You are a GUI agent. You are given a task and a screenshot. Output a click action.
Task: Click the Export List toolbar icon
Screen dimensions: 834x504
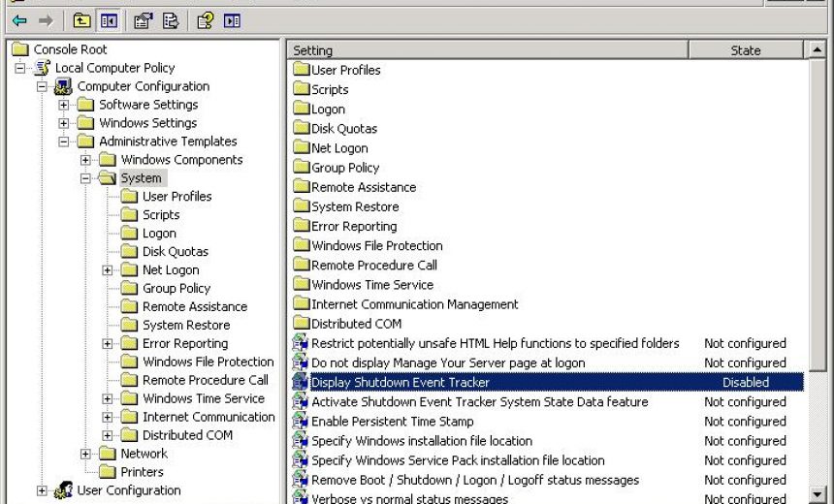(x=171, y=20)
